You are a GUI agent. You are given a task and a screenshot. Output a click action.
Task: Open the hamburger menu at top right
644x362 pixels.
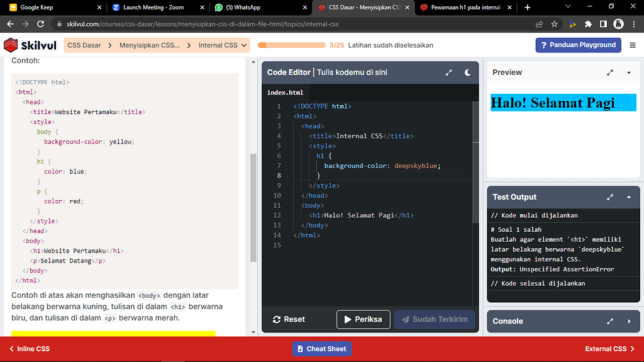coord(633,45)
